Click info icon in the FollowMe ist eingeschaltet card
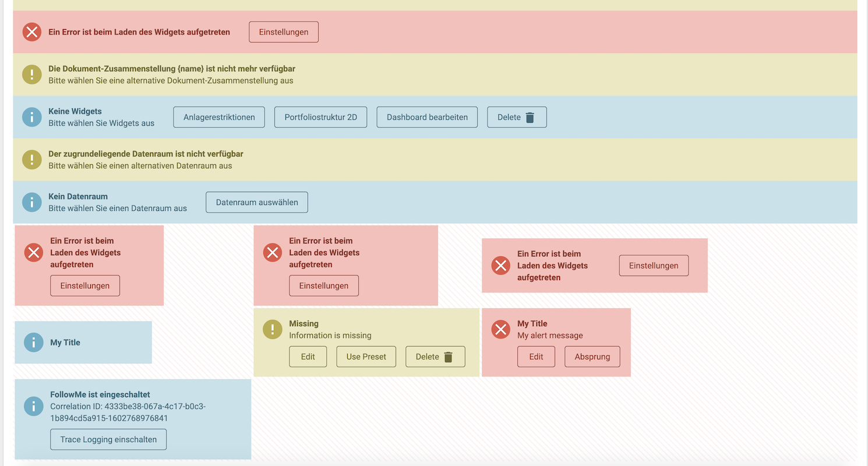 [x=34, y=406]
